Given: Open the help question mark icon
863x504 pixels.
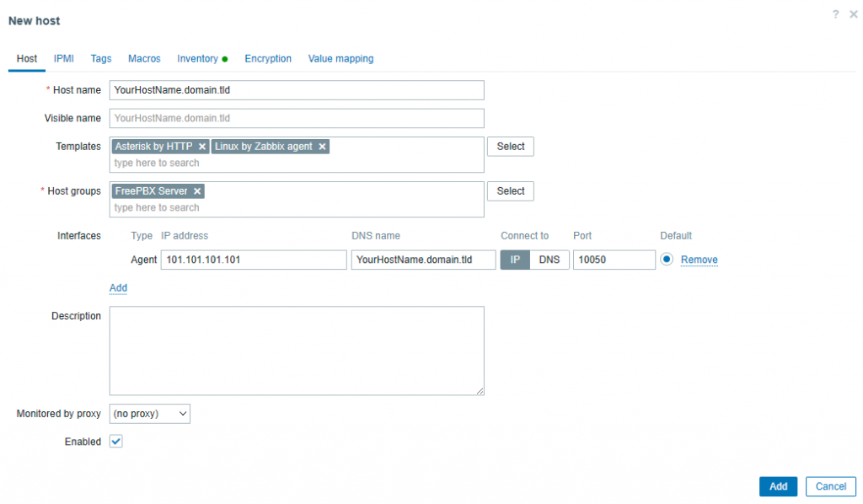Looking at the screenshot, I should point(836,14).
